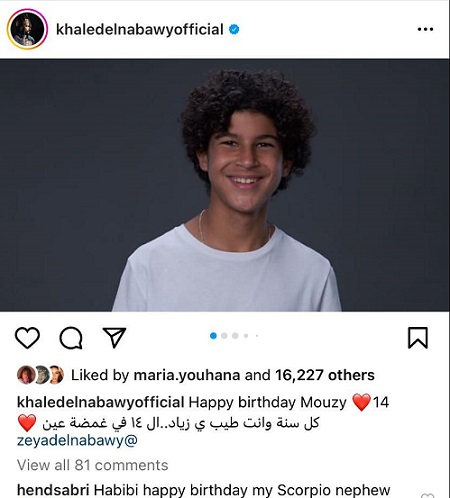Expand View all 81 comments
The image size is (450, 498).
[x=92, y=465]
